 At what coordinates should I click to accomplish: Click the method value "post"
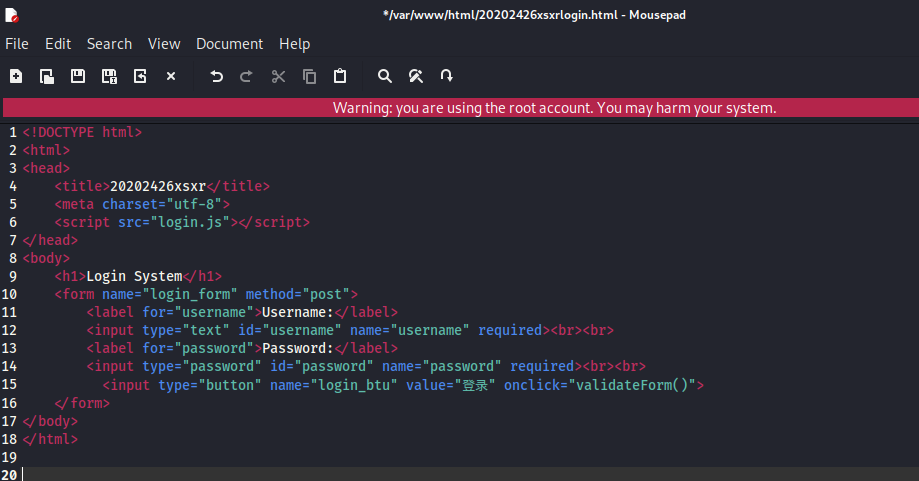(326, 295)
